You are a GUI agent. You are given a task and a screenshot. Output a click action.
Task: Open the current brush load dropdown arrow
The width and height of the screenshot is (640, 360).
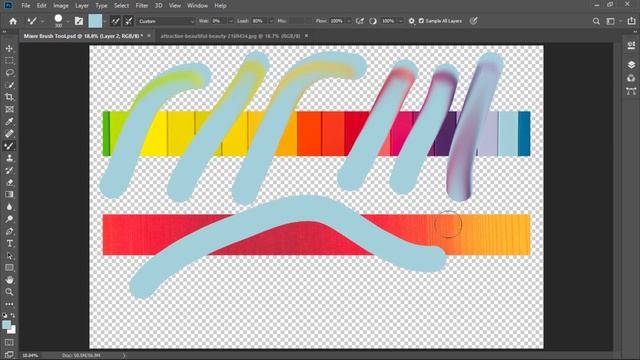[105, 21]
